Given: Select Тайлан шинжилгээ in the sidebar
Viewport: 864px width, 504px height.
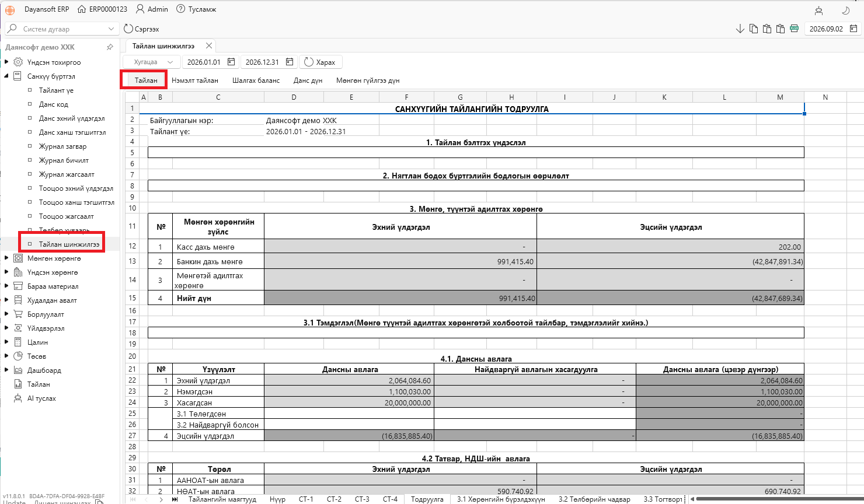Looking at the screenshot, I should [69, 244].
